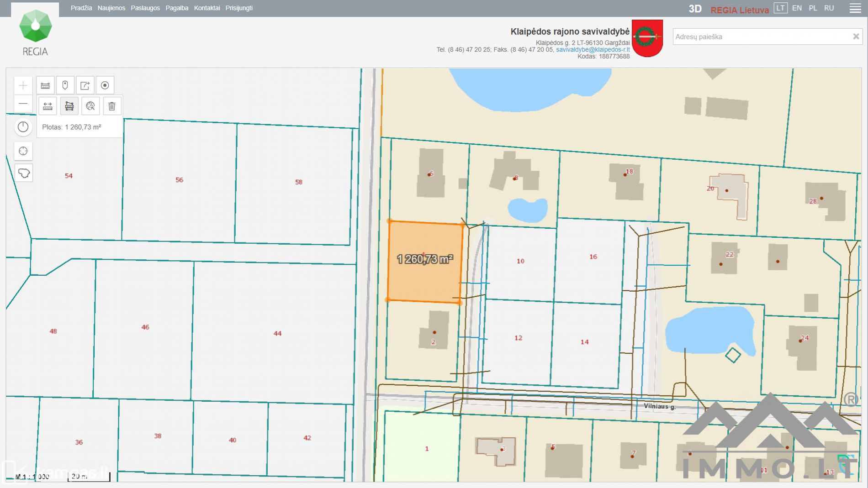Image resolution: width=868 pixels, height=488 pixels.
Task: Select the area measurement tool
Action: [69, 106]
